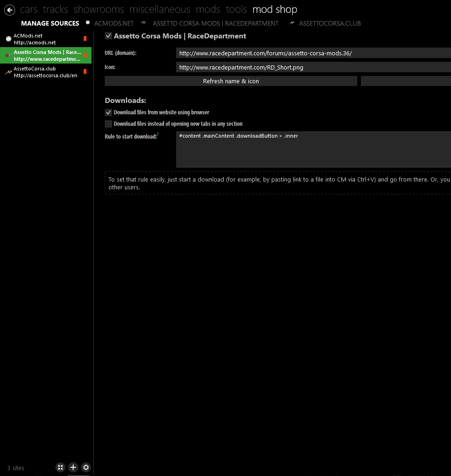Open the cars section
The width and height of the screenshot is (451, 476).
pyautogui.click(x=29, y=10)
